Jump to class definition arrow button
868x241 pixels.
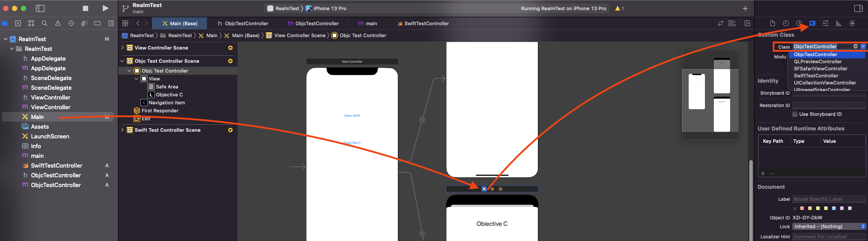click(x=856, y=46)
